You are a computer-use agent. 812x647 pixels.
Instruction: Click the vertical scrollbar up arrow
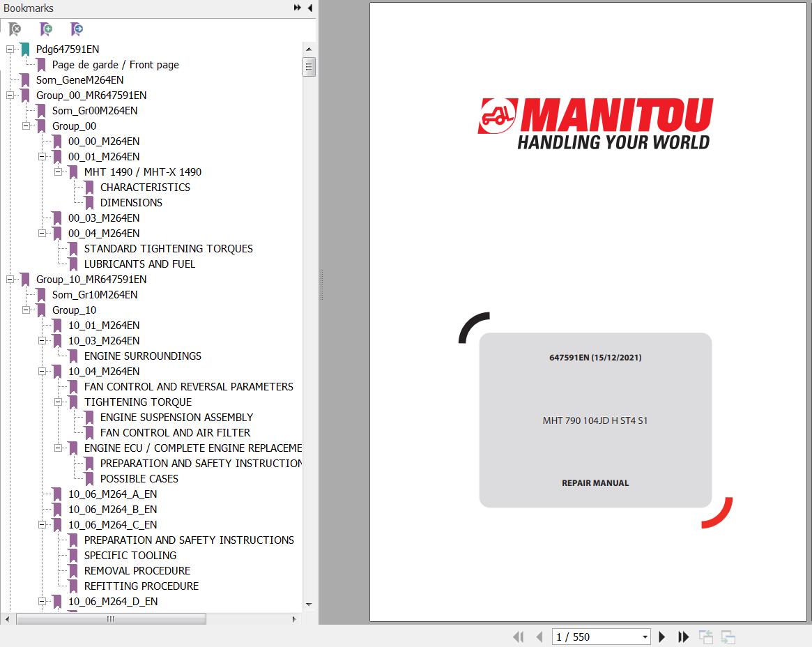tap(309, 50)
